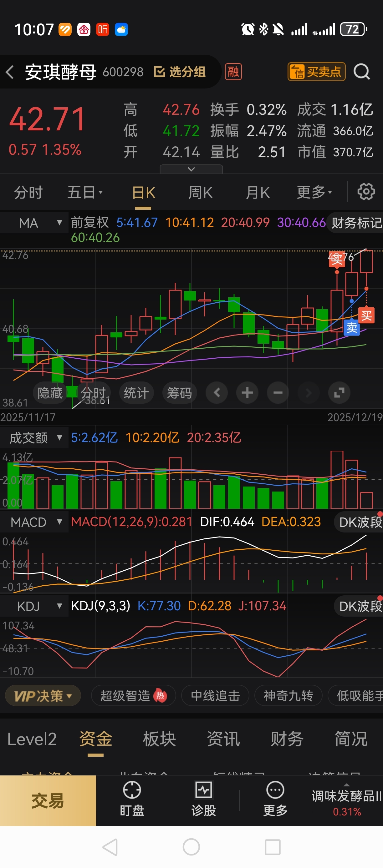Select the 中线追击 indicator chip

(215, 695)
